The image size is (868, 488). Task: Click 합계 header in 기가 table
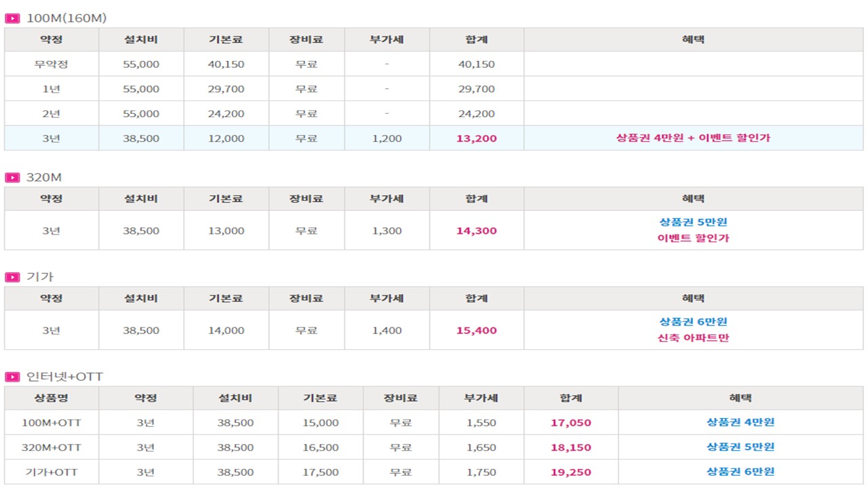pyautogui.click(x=477, y=298)
